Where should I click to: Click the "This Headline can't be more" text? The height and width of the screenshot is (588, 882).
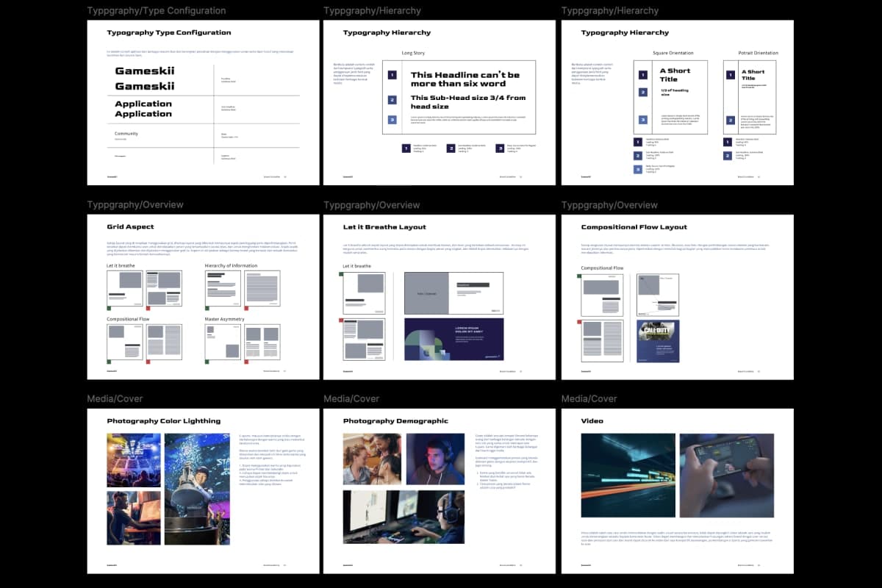[x=465, y=79]
